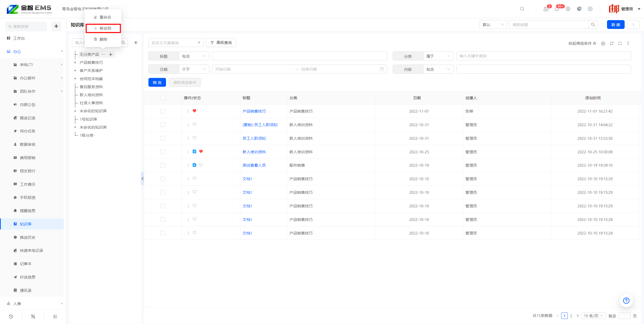Viewport: 644px width, 324px height.
Task: Click the history clock icon at sidebar bottom
Action: point(11,317)
